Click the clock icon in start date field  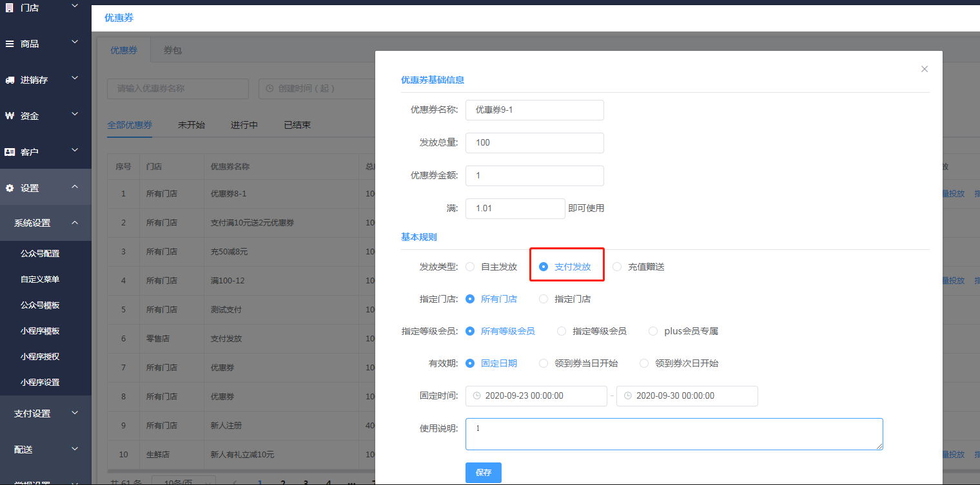click(x=476, y=396)
